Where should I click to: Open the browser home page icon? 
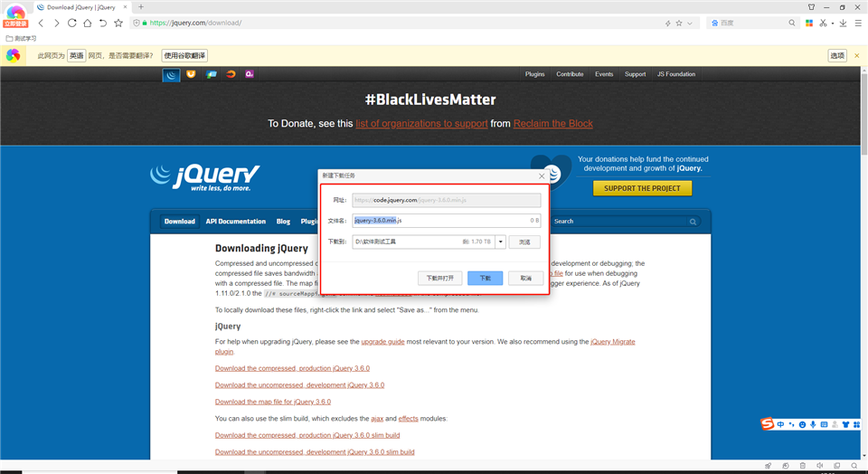click(x=88, y=23)
